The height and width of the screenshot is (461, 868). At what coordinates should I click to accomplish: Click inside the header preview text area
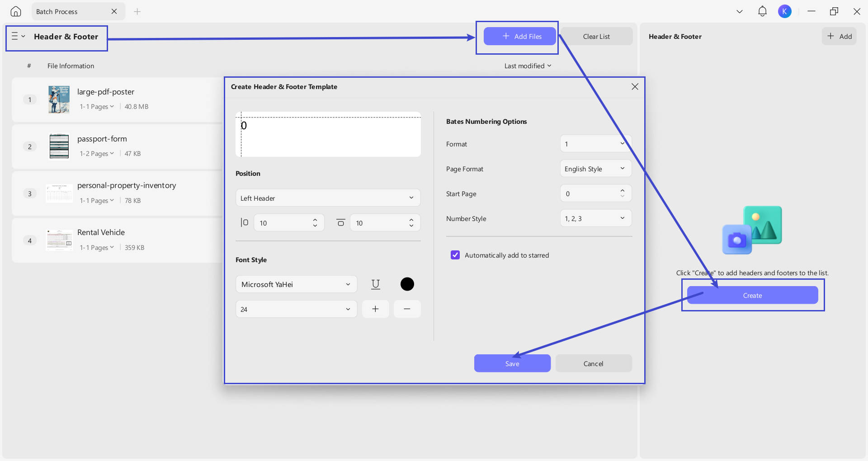tap(328, 134)
